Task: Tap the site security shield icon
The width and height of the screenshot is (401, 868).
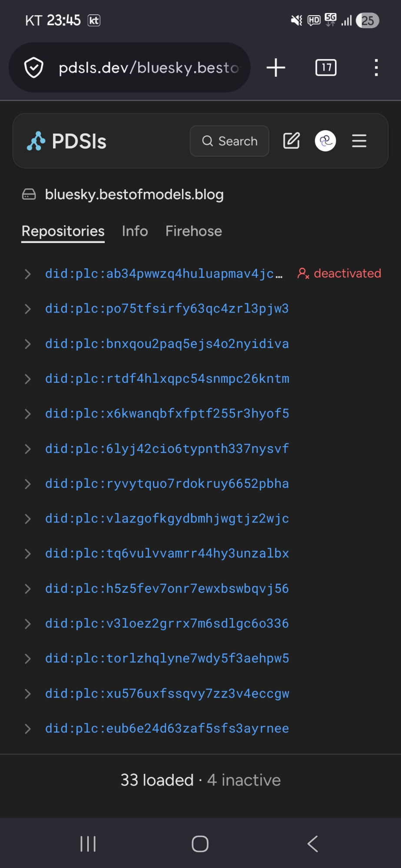Action: pyautogui.click(x=34, y=68)
